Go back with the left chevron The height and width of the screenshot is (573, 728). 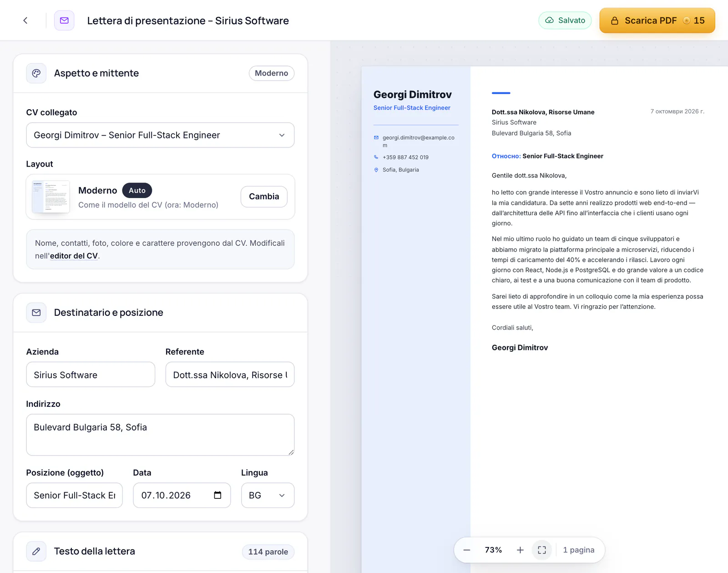[x=25, y=20]
